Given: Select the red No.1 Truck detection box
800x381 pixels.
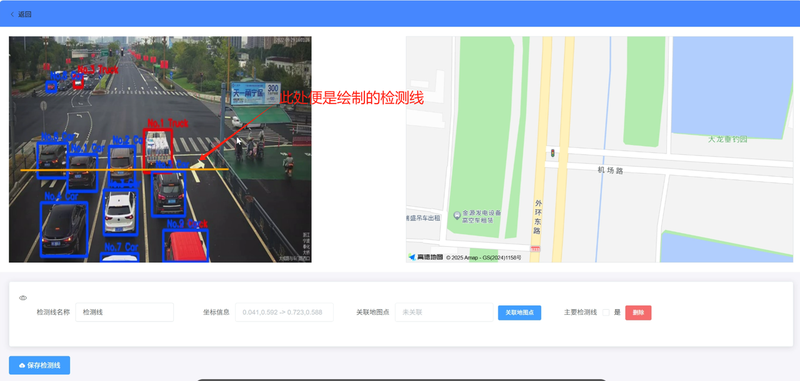Looking at the screenshot, I should tap(157, 150).
